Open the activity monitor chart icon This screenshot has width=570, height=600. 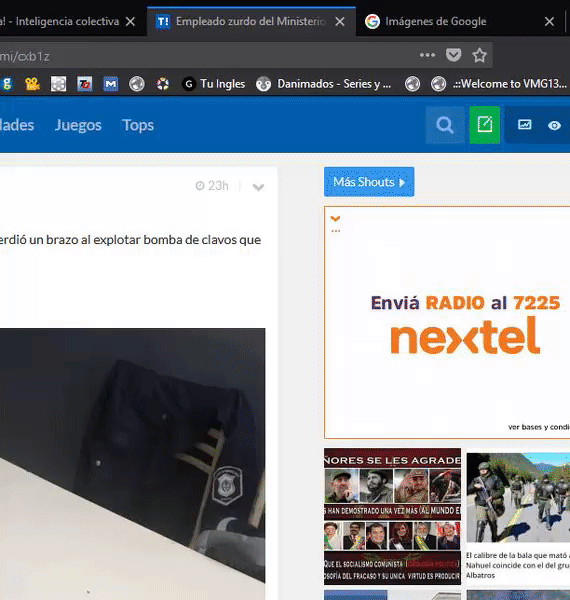coord(524,125)
